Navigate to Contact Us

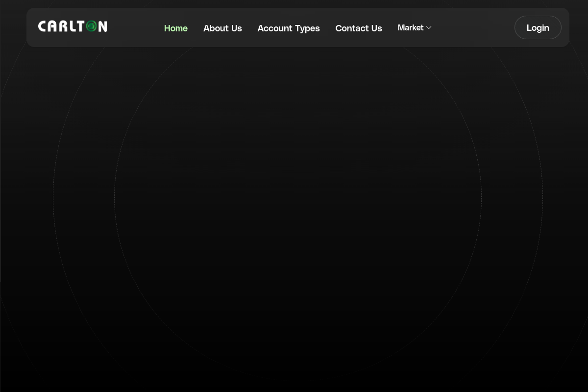tap(359, 28)
